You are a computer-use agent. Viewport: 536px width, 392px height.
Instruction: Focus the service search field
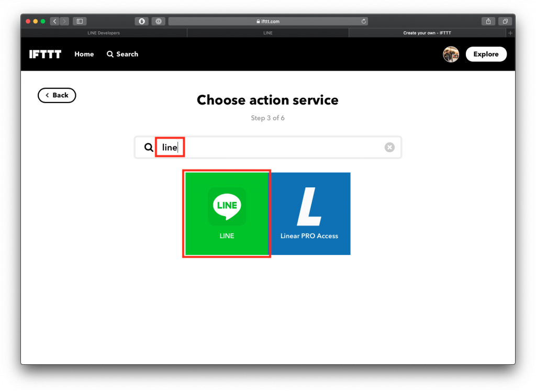[x=268, y=147]
